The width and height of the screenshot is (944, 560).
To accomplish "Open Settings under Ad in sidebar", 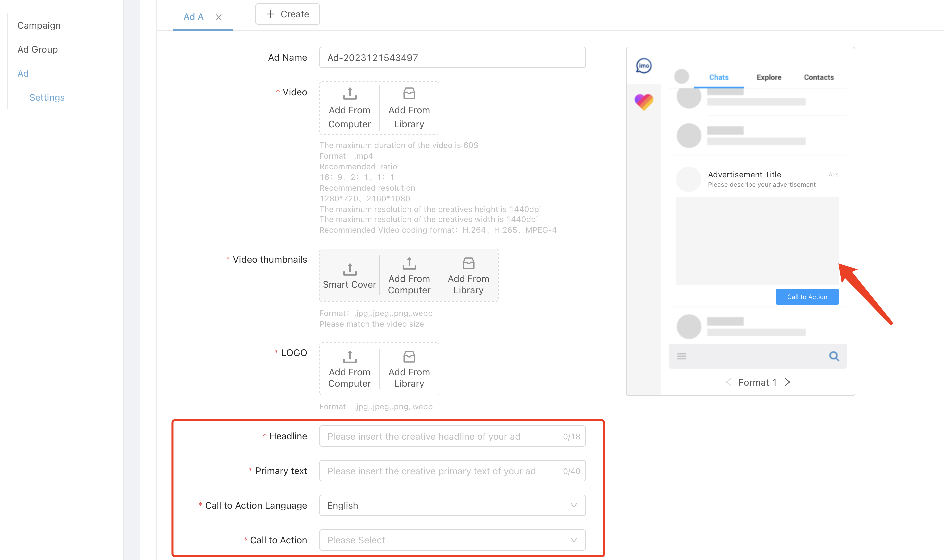I will tap(47, 97).
